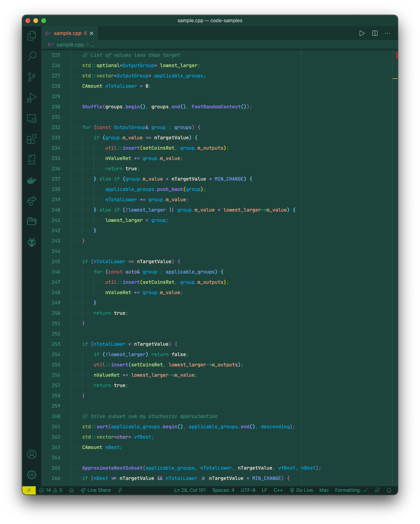The width and height of the screenshot is (420, 524).
Task: Open the Search view
Action: click(x=32, y=56)
